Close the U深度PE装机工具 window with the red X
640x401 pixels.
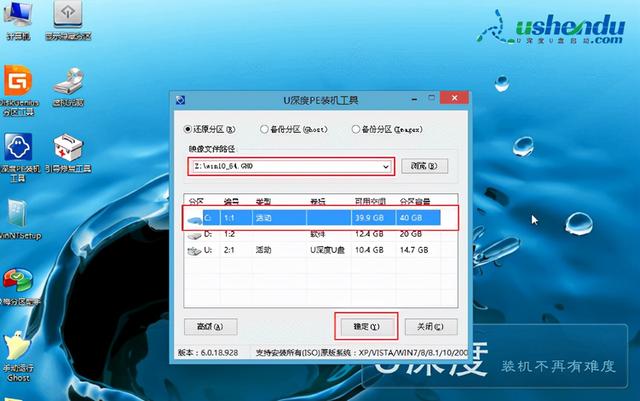click(x=455, y=98)
